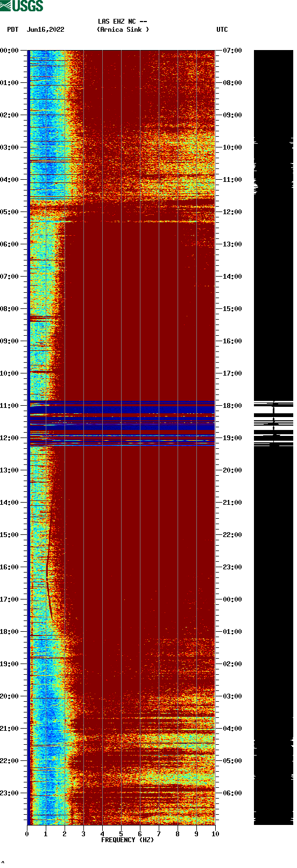Click the 'FREQUENCY (HZ)' axis label
This screenshot has width=297, height=868.
tap(128, 840)
